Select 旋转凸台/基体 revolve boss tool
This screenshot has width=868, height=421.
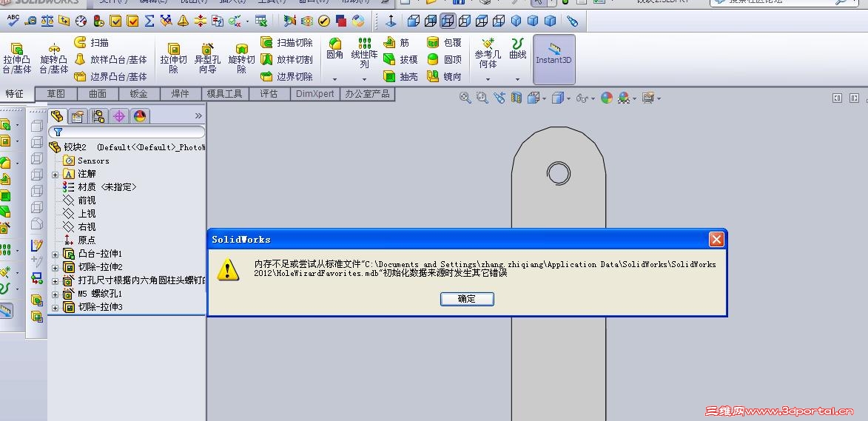[54, 58]
